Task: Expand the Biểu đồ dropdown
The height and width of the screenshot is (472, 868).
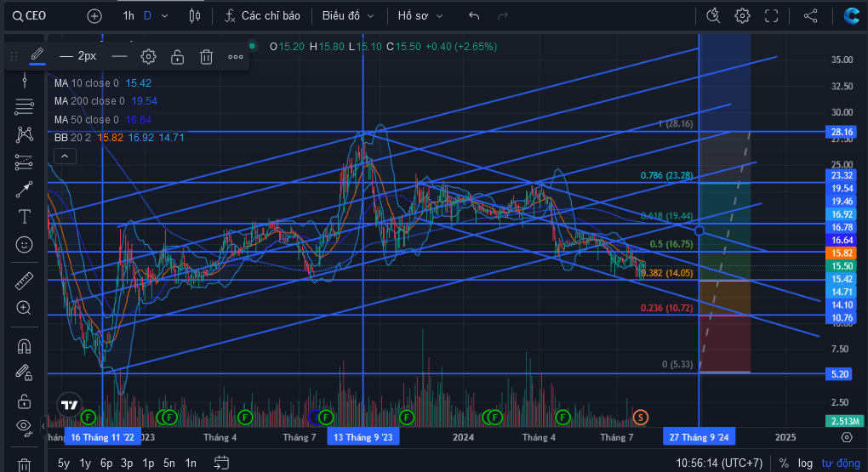Action: coord(348,16)
